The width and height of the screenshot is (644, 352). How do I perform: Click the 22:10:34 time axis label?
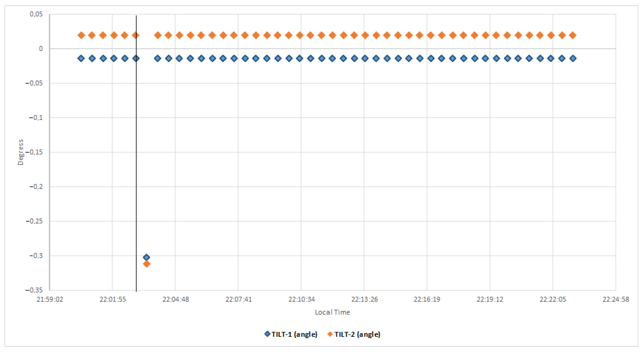coord(302,299)
